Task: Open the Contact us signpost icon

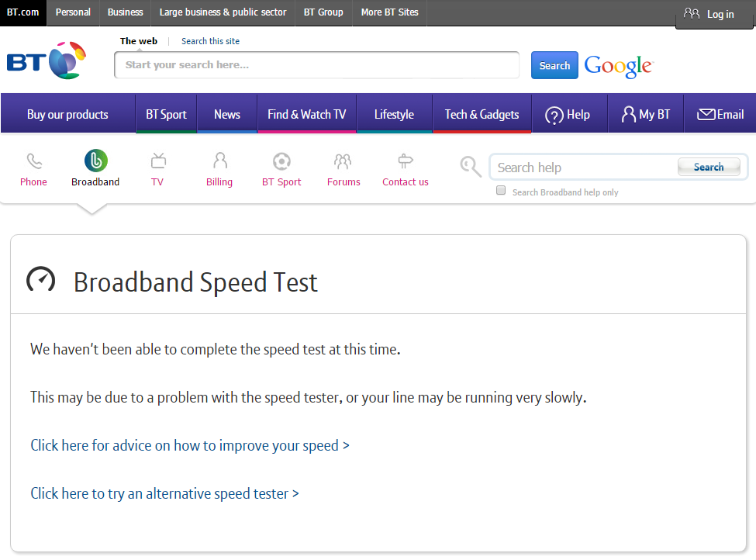Action: tap(406, 161)
